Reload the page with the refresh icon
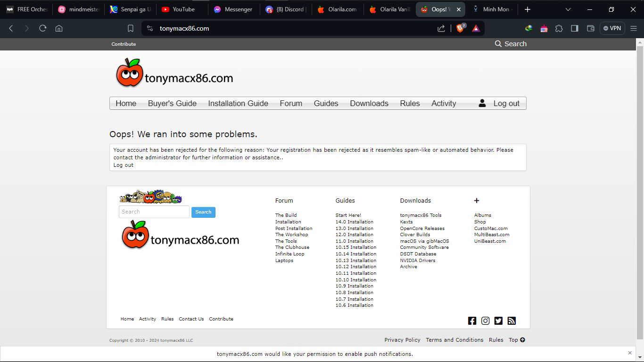 43,28
